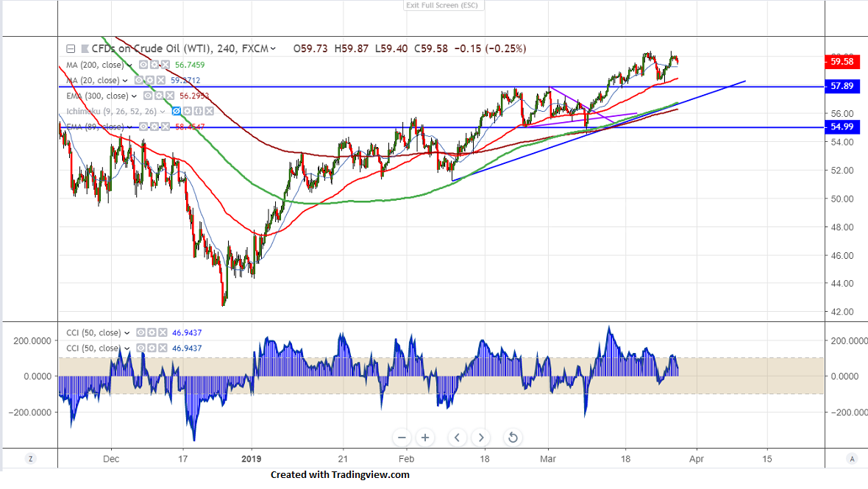
Task: Open settings gear for first CCI row
Action: [x=152, y=332]
